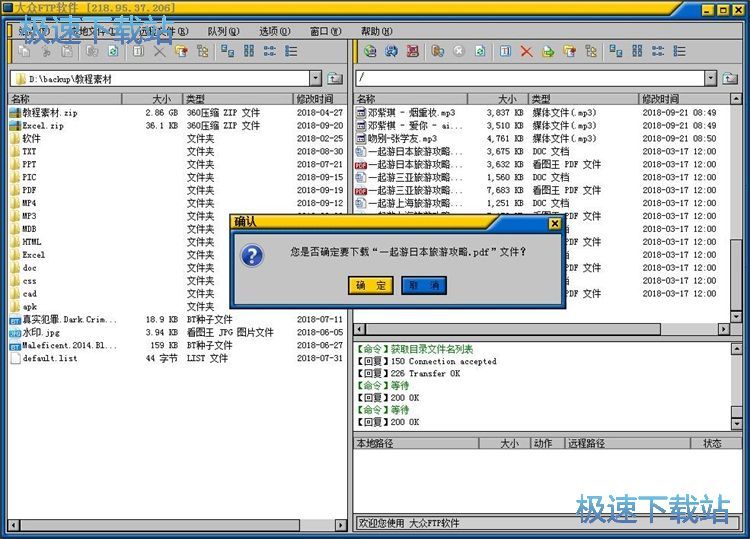Switch remote pane to large icons view
The image size is (750, 539).
[616, 51]
